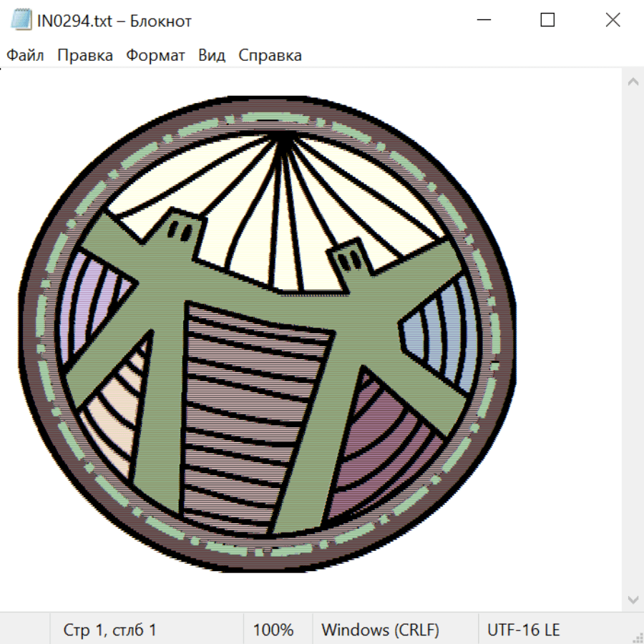Click the 'Стр 1, стлб 1' status indicator
Viewport: 644px width, 644px height.
[110, 630]
